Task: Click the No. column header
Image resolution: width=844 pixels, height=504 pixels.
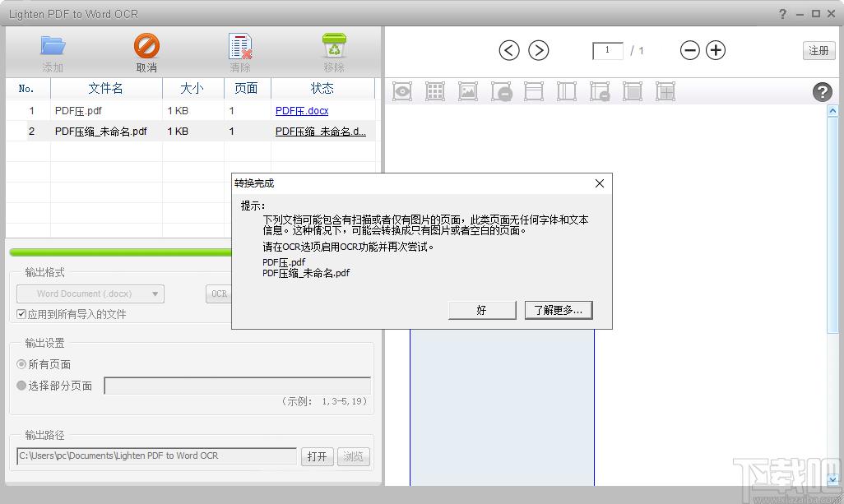Action: point(27,88)
